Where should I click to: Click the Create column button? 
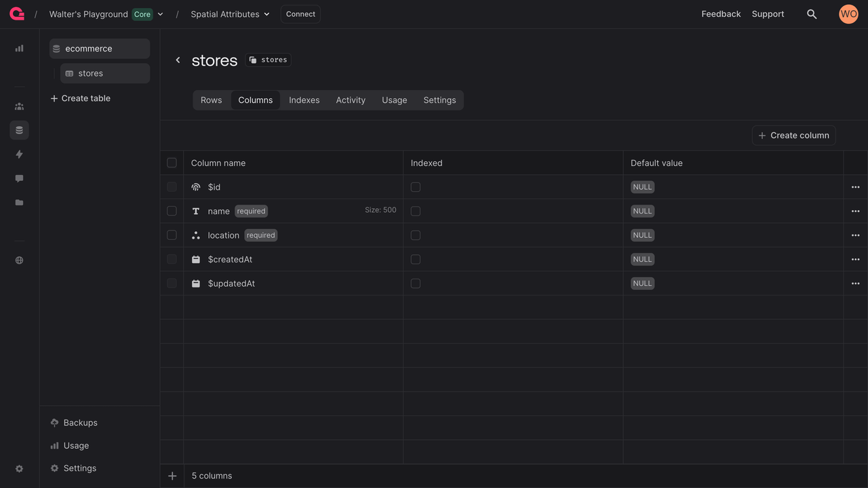pos(793,135)
